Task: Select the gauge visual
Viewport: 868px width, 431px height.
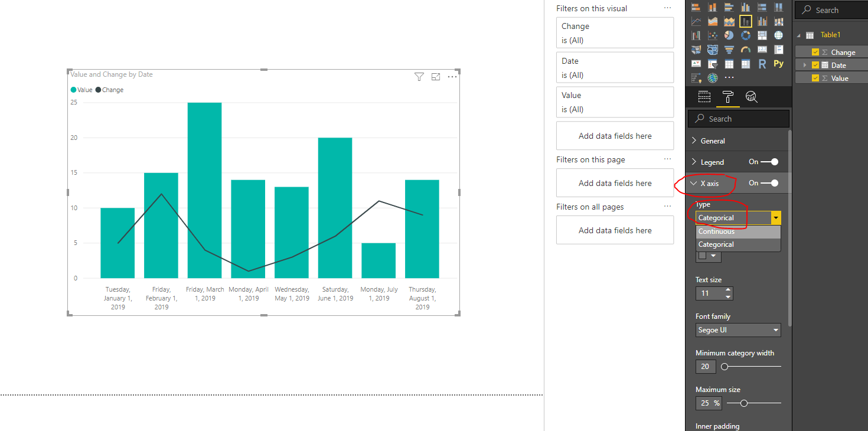Action: (x=746, y=50)
